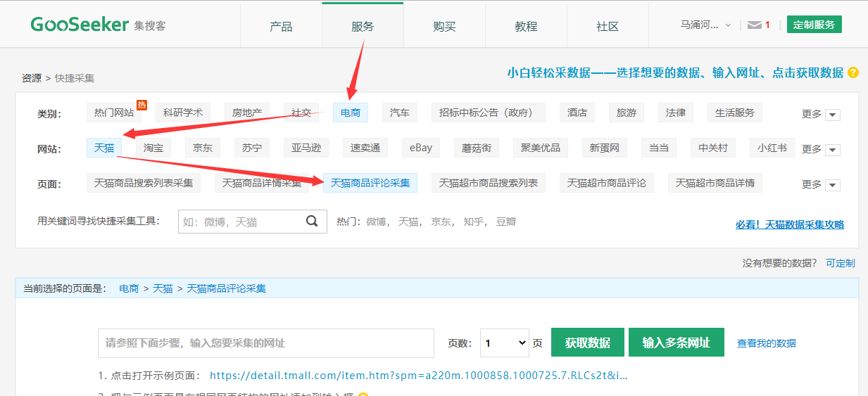Click 资源 in the breadcrumb
Image resolution: width=868 pixels, height=396 pixels.
pyautogui.click(x=32, y=78)
